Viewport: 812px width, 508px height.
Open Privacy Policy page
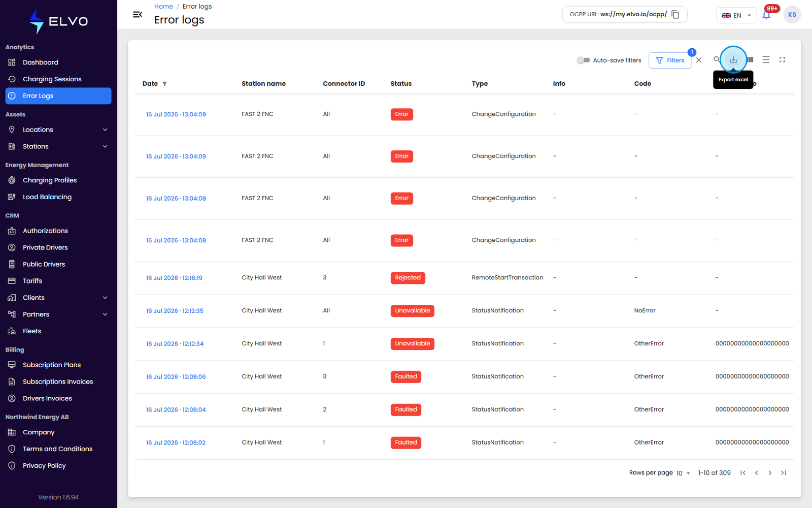58,466
